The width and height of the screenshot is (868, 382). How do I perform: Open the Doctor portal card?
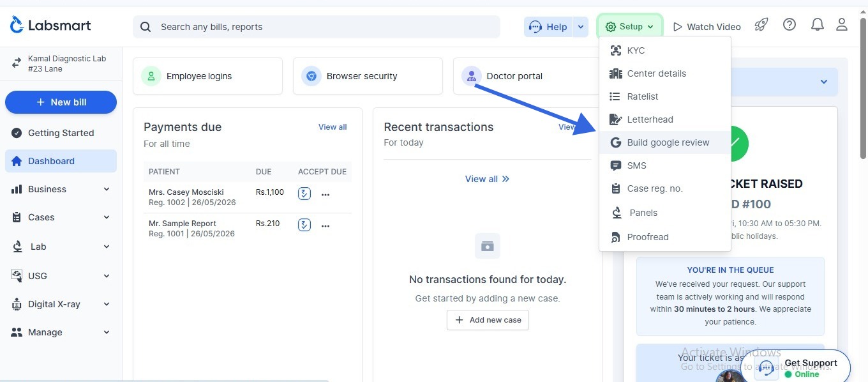[527, 76]
